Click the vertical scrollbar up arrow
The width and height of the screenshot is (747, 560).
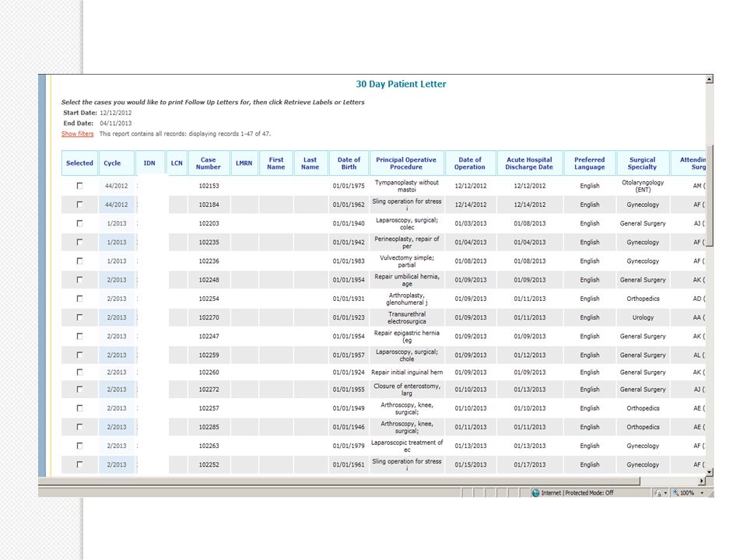click(x=710, y=79)
